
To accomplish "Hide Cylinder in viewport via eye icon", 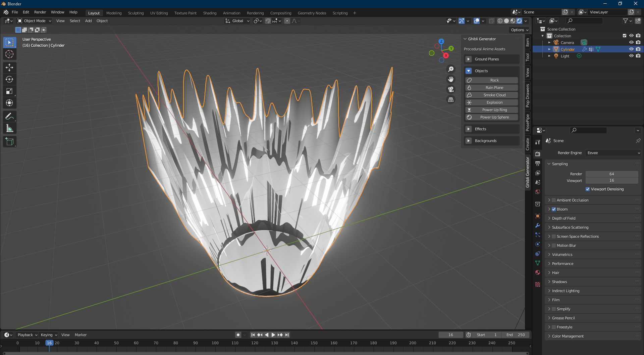I will [x=631, y=49].
